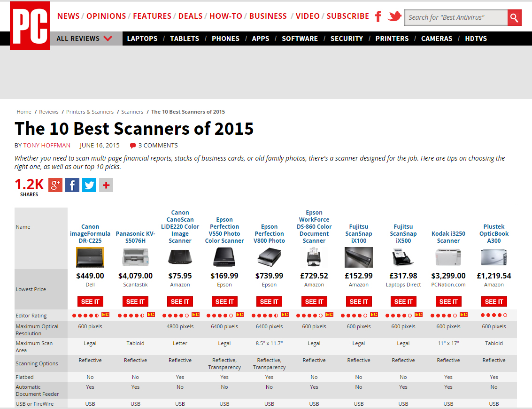Open Epson Perfection V550 Photo Color Scanner
Viewport: 532px width, 409px height.
pos(224,230)
